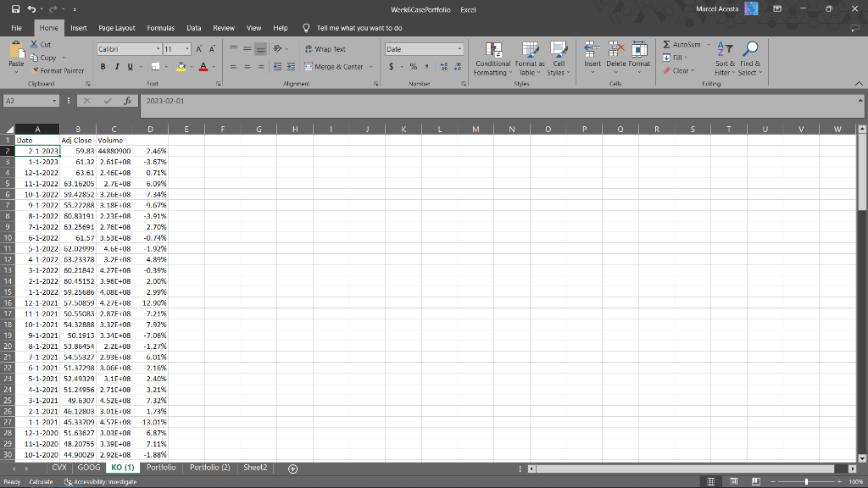Click inside the Name Box showing A2

pyautogui.click(x=27, y=100)
